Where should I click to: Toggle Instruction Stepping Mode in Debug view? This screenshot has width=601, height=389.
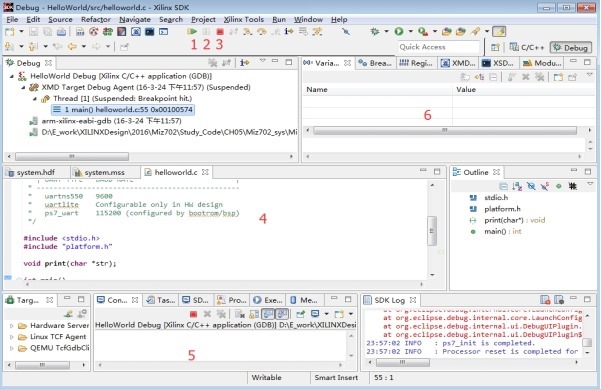tap(245, 62)
